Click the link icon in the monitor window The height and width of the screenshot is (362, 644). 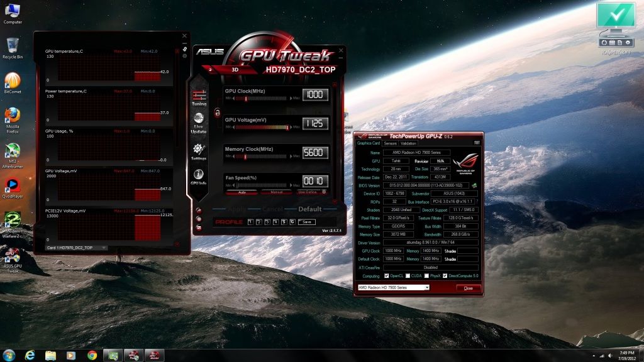pos(185,49)
